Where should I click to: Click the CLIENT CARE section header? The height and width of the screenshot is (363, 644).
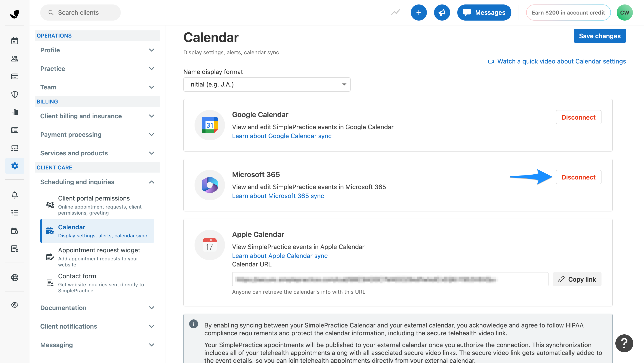point(97,167)
